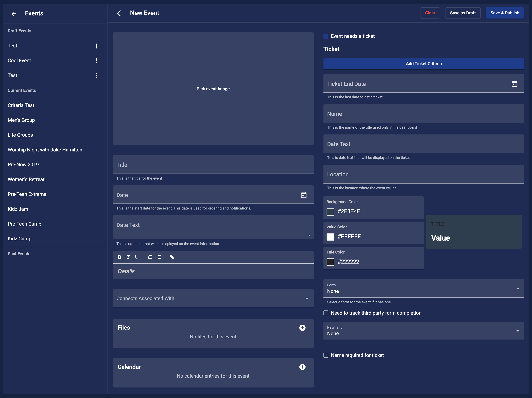Screen dimensions: 532x398
Task: Click Save & Publish
Action: [x=505, y=13]
